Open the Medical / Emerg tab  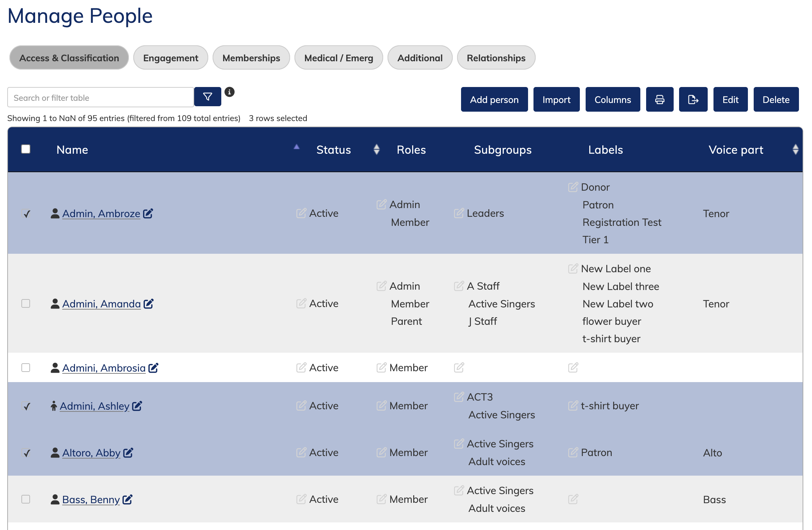tap(338, 58)
